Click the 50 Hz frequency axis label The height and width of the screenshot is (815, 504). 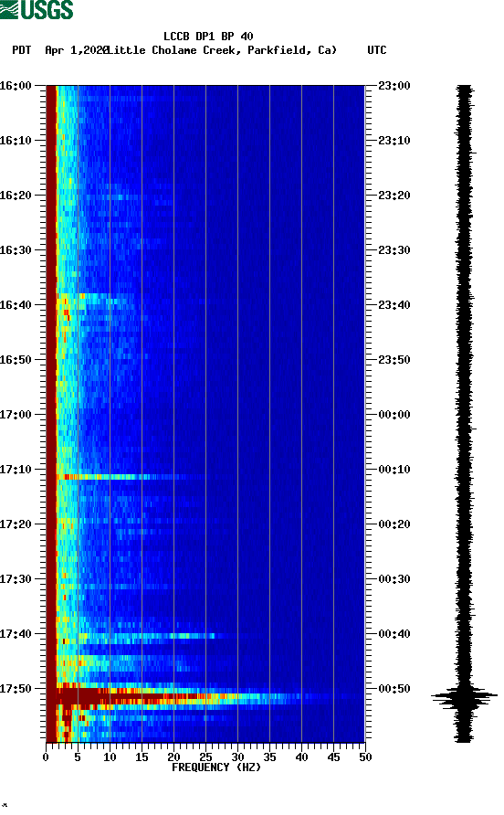pos(365,757)
